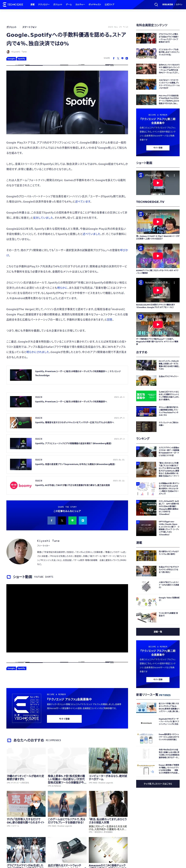Open the 明らかにされました link in article
Viewport: 186px width, 868px height.
click(x=38, y=352)
